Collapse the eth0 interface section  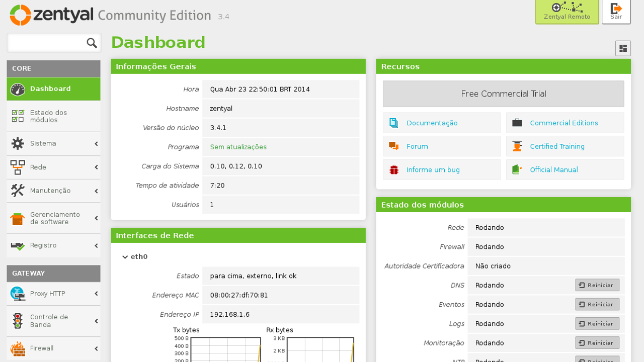click(x=125, y=257)
